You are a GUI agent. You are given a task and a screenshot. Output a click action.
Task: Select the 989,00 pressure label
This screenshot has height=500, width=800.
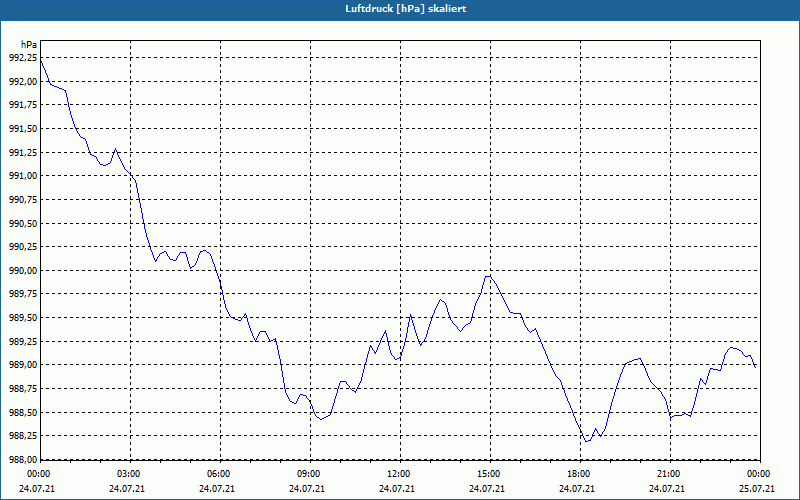point(23,365)
